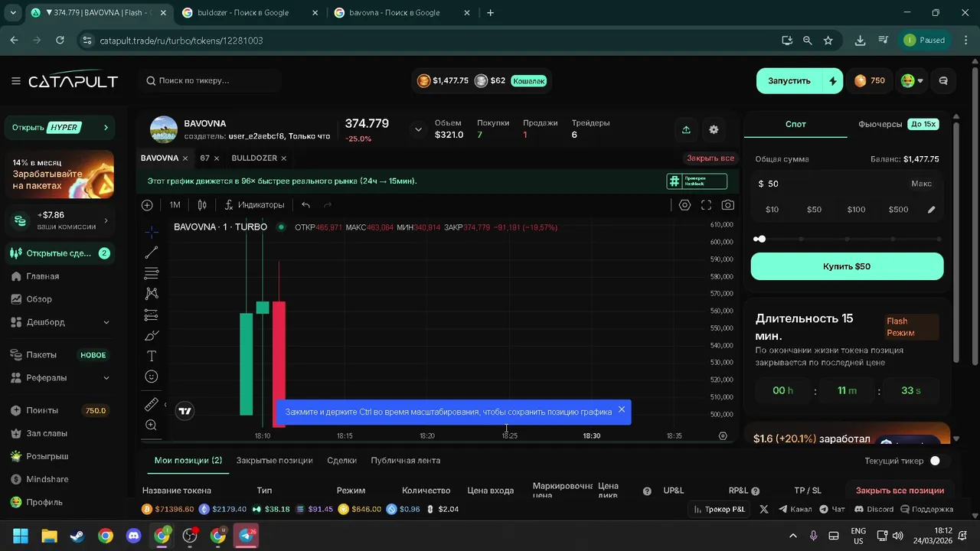The image size is (980, 551).
Task: Click Закрыть все позиции button
Action: click(900, 491)
